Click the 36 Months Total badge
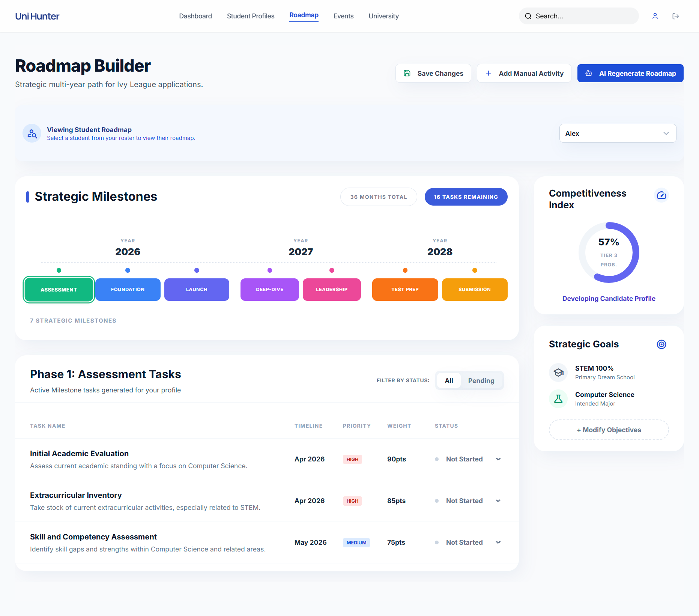The image size is (699, 616). [379, 197]
